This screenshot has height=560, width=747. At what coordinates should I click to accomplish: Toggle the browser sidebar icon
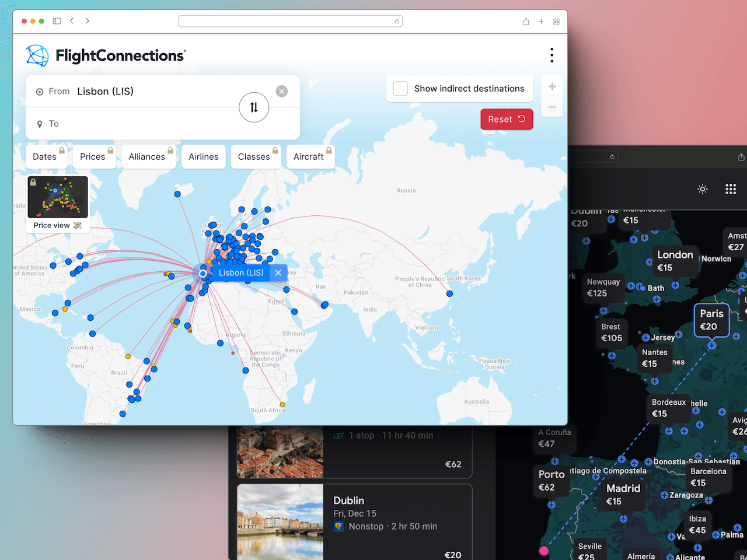pyautogui.click(x=57, y=21)
